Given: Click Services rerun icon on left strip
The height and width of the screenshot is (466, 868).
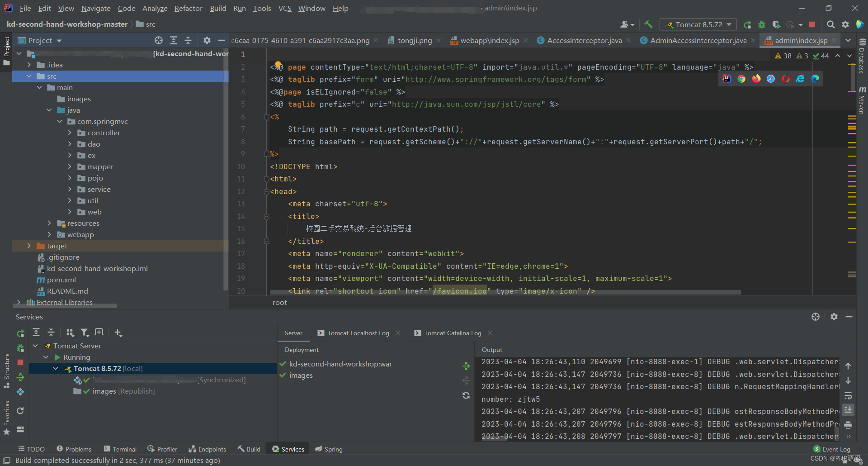Looking at the screenshot, I should [20, 333].
